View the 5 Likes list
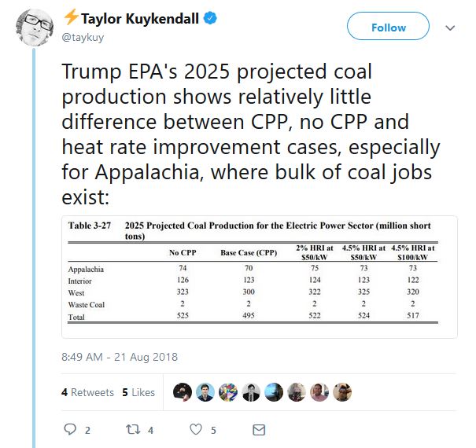 tap(138, 392)
